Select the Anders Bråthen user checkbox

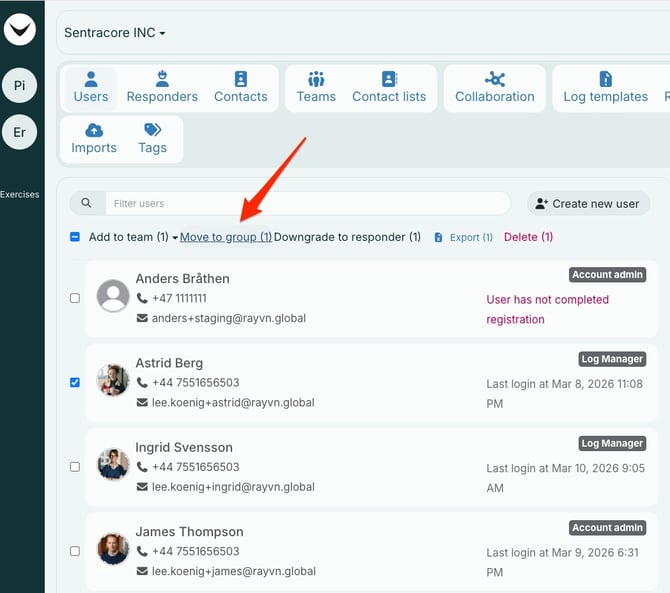75,298
